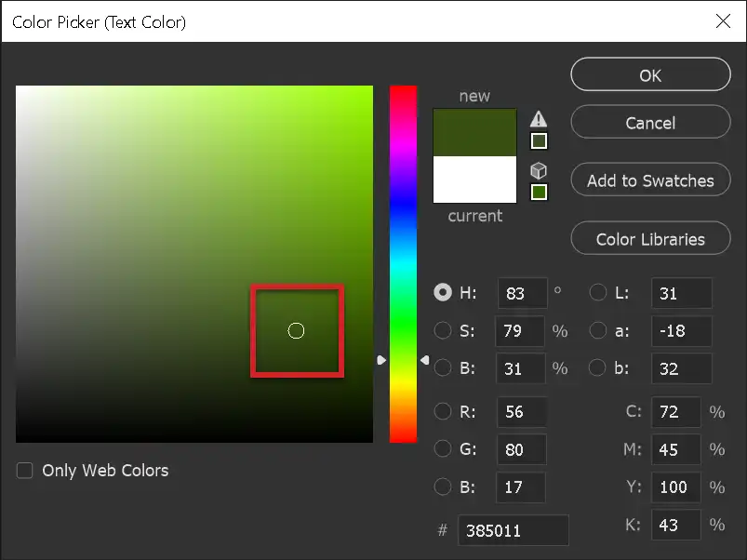
Task: Dismiss the dialog using Cancel
Action: pos(649,122)
